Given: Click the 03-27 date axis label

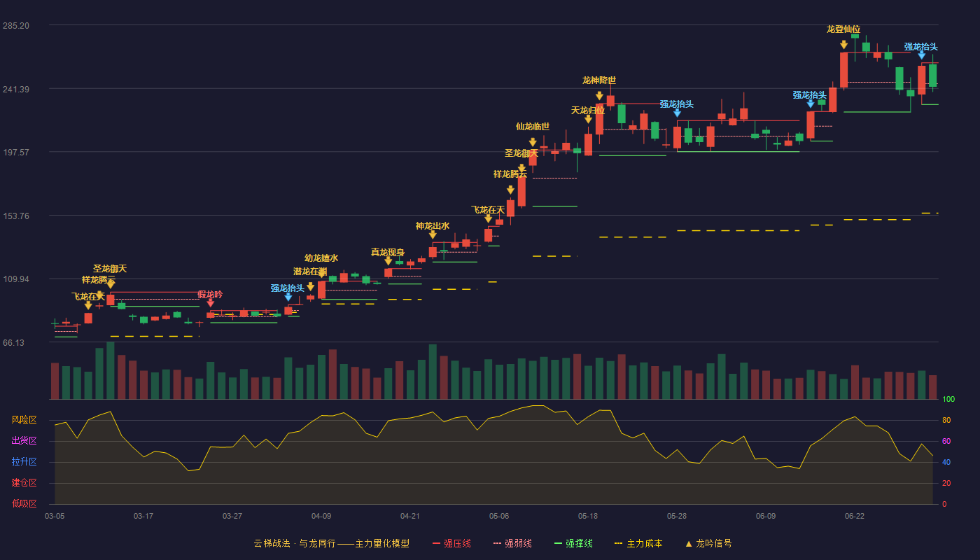Looking at the screenshot, I should coord(232,516).
